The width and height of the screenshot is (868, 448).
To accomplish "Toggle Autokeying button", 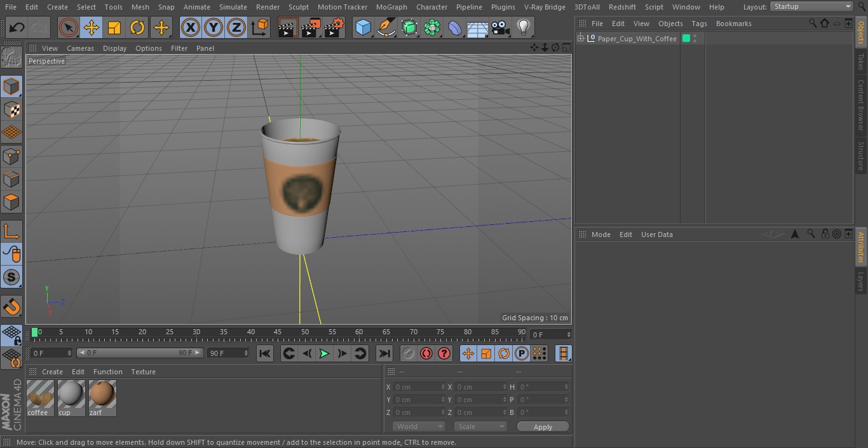I will (x=426, y=353).
